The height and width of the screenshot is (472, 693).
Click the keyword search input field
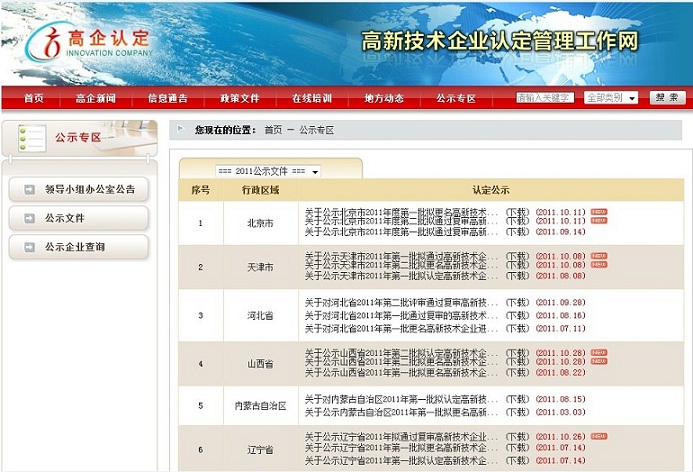click(x=545, y=98)
